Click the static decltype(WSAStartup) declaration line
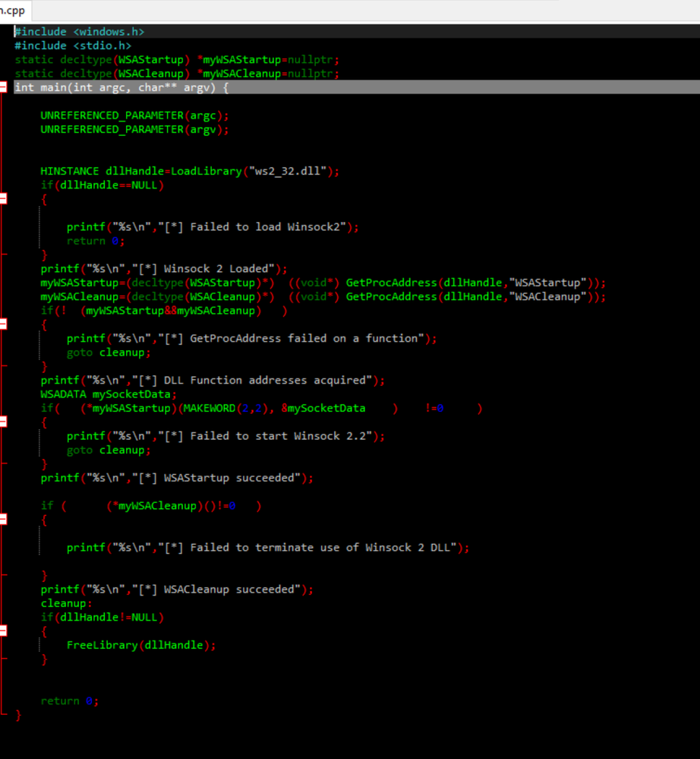700x759 pixels. 177,60
